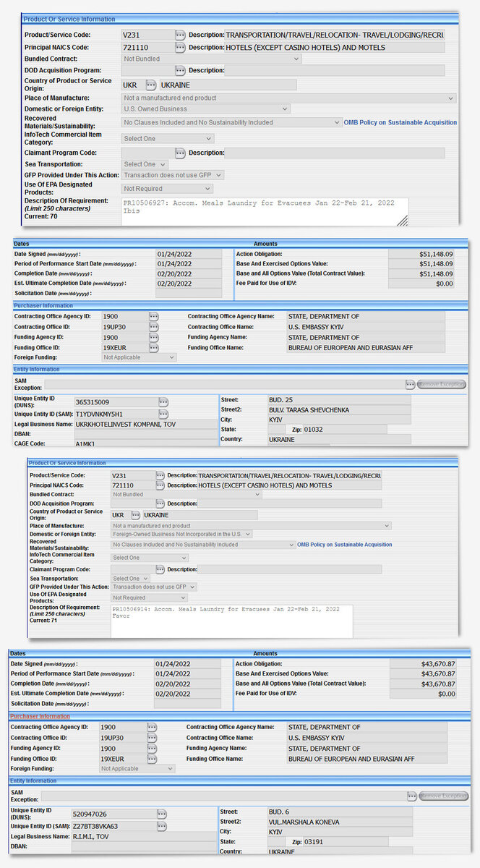This screenshot has width=480, height=868.
Task: Click Solicitation Date field in $51,148.09 record
Action: click(189, 294)
